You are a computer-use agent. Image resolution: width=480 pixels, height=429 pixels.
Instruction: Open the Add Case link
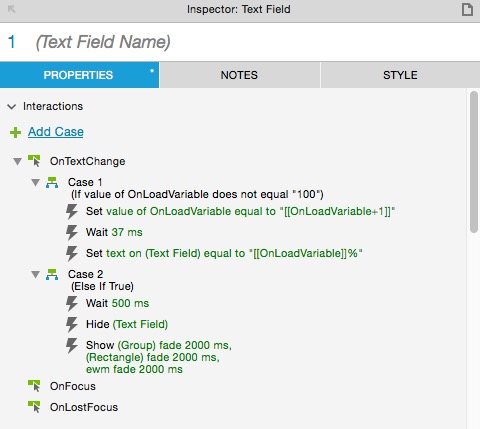tap(56, 132)
